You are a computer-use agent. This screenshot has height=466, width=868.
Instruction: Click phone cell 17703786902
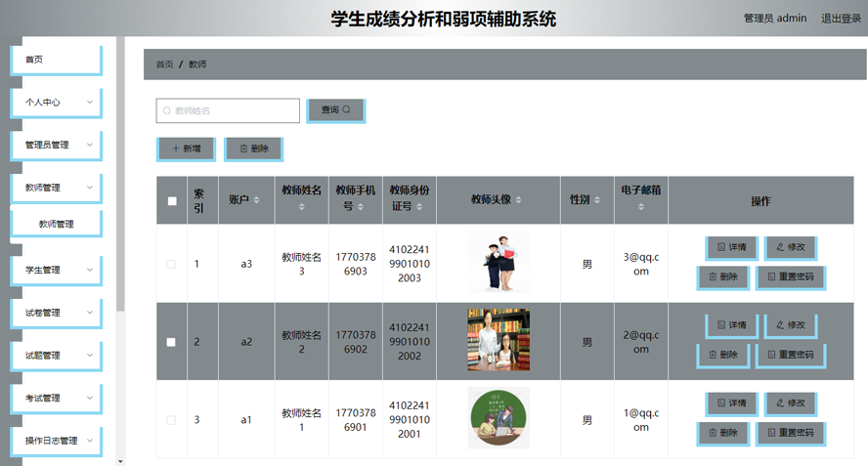click(356, 342)
